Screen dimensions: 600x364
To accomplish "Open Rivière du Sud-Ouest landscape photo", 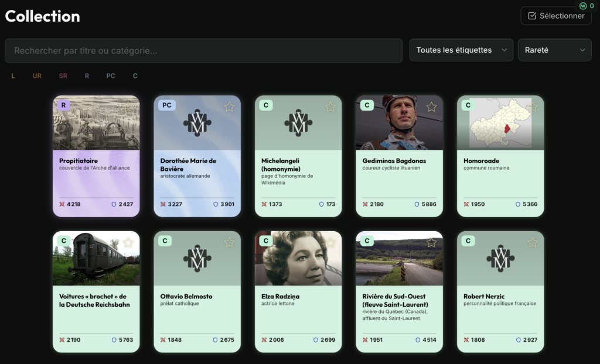I will tap(399, 259).
